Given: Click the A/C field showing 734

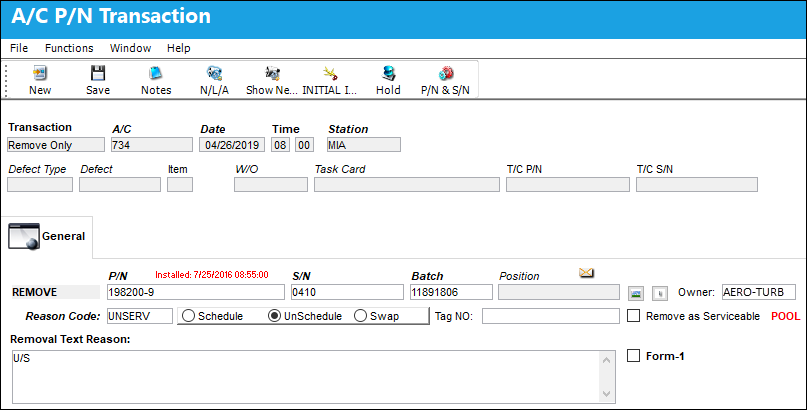Looking at the screenshot, I should (x=152, y=145).
